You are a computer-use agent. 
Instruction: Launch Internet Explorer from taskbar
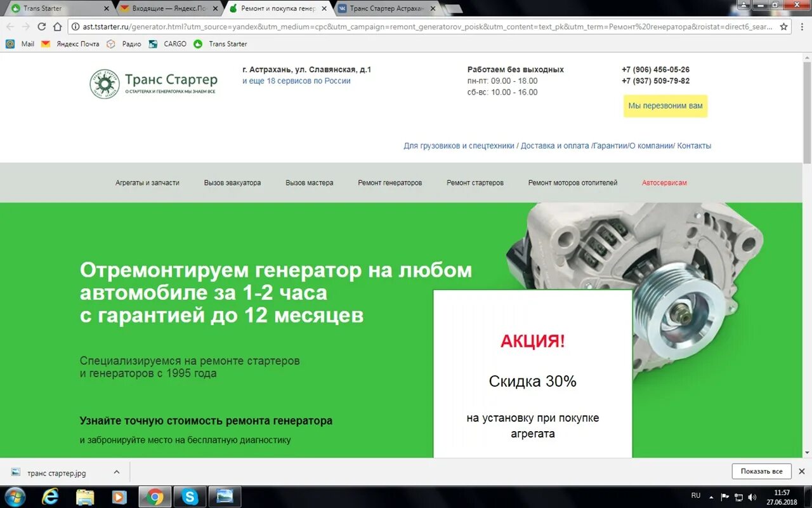tap(51, 497)
